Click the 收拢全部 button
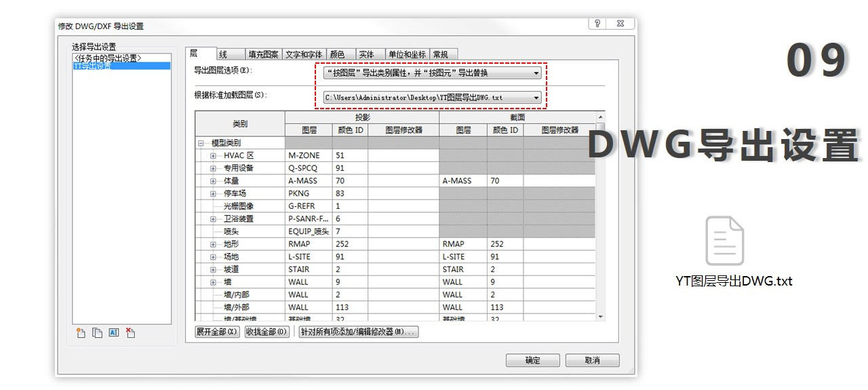This screenshot has width=868, height=390. [267, 332]
